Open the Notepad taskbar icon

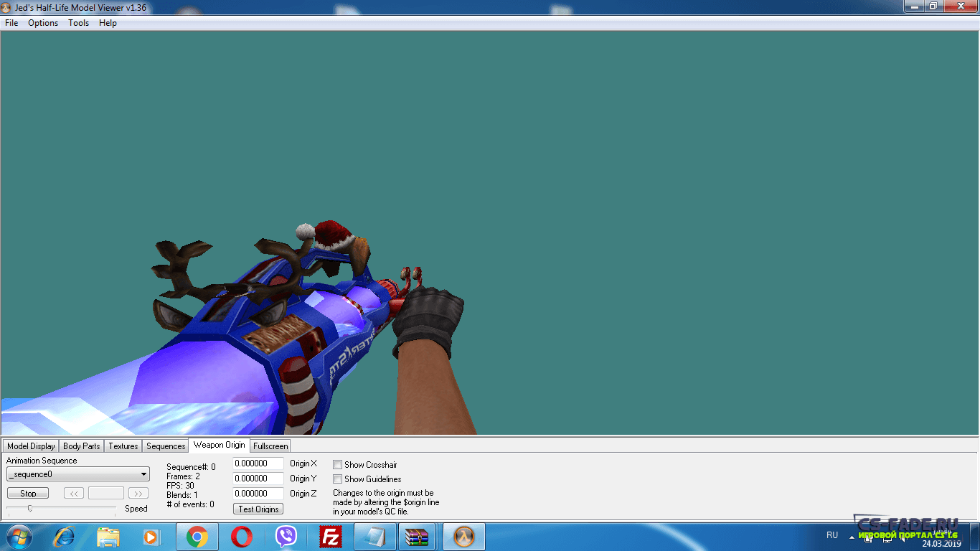[x=375, y=537]
